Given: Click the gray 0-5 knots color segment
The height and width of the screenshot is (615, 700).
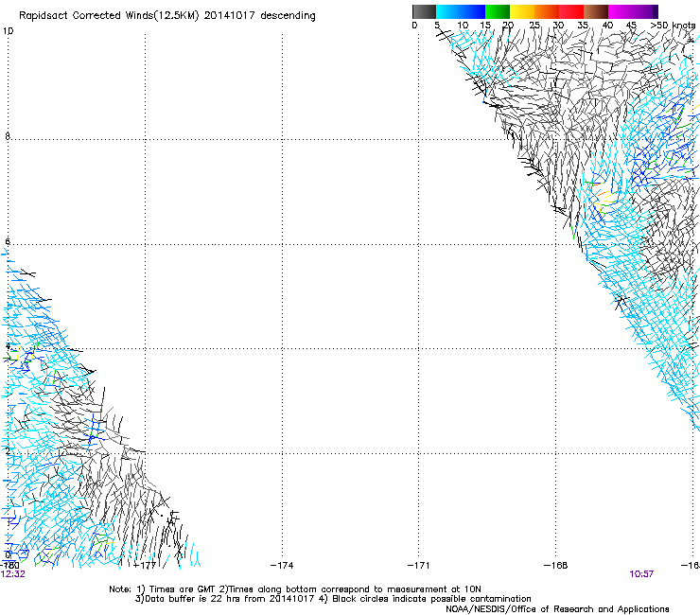Looking at the screenshot, I should tap(424, 11).
